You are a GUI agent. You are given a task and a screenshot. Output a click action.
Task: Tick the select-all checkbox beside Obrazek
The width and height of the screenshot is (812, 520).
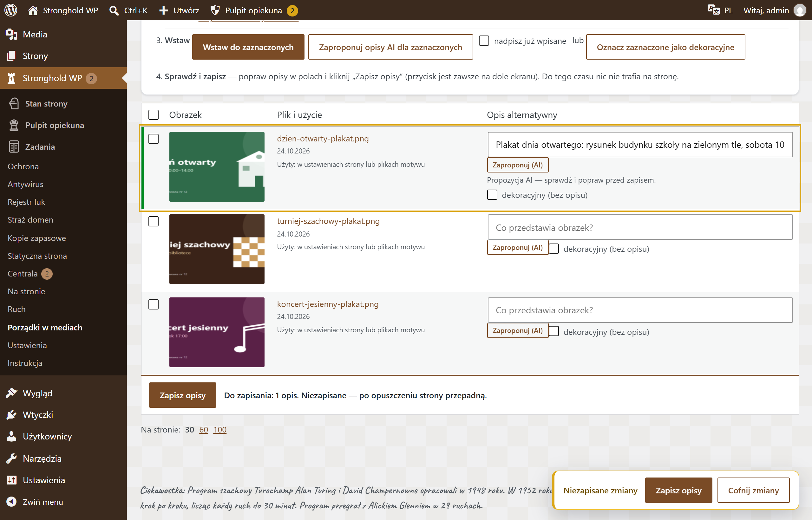click(x=154, y=115)
